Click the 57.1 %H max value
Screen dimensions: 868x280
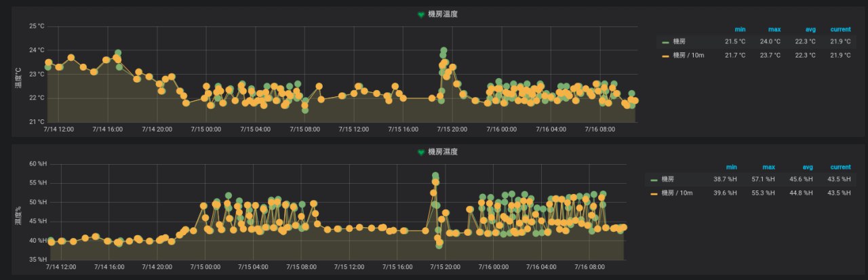click(762, 180)
